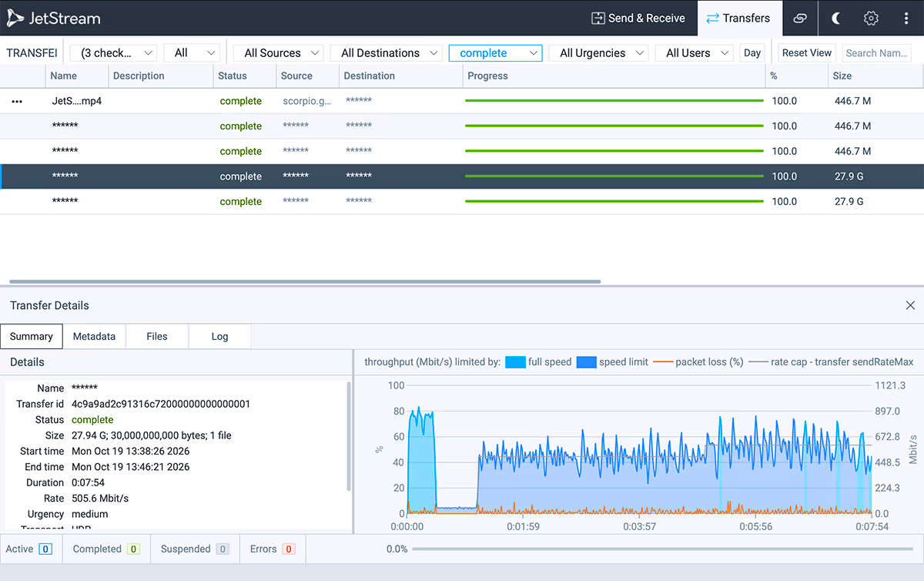Screen dimensions: 924x581
Task: Toggle the 'rate cap - transfer sendRateMax' legend
Action: pos(831,361)
